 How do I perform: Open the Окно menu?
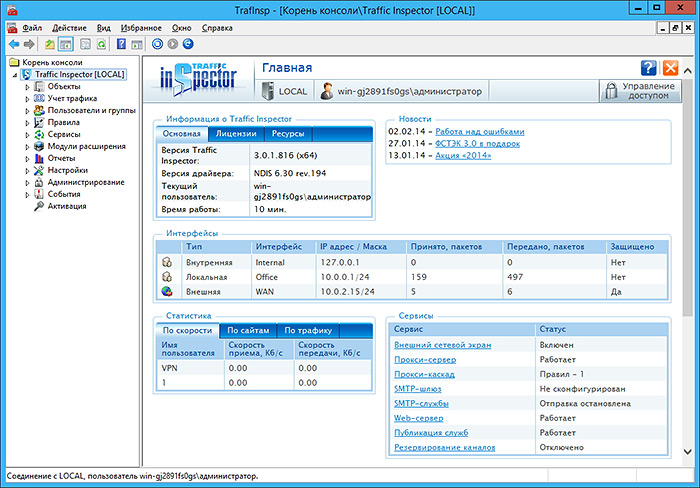(182, 28)
